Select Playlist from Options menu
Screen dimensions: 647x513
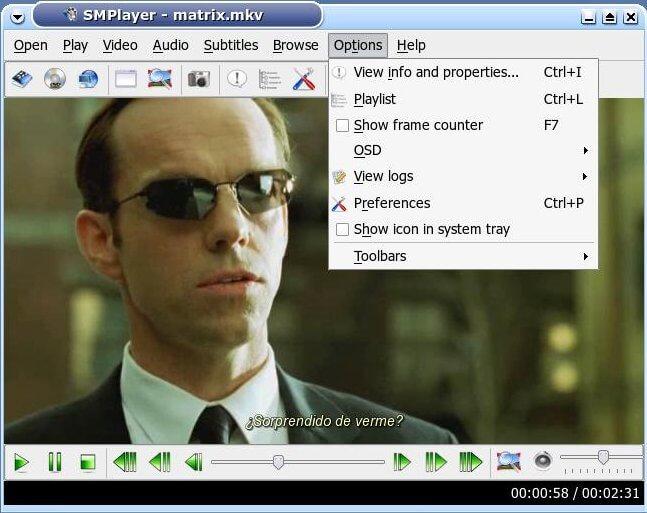[463, 99]
